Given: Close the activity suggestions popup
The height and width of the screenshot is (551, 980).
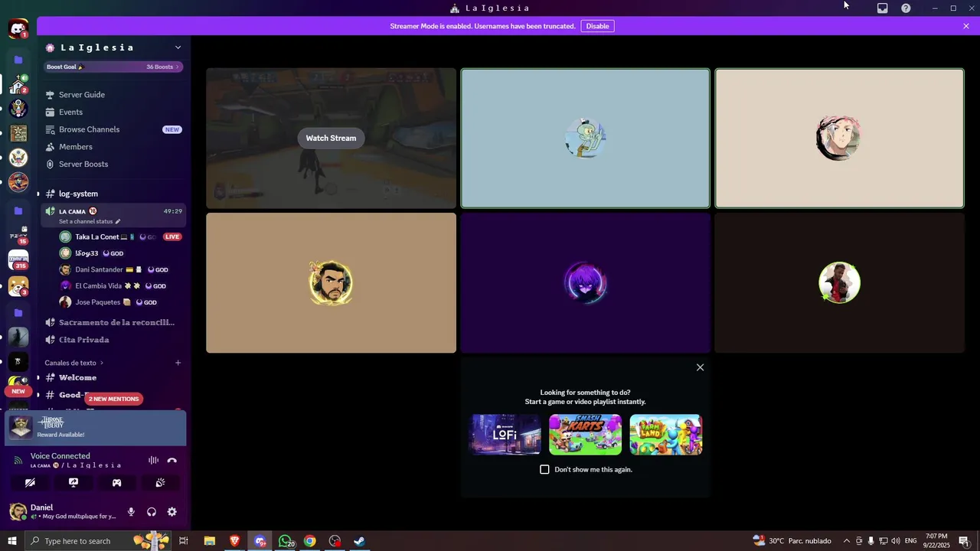Looking at the screenshot, I should coord(700,367).
